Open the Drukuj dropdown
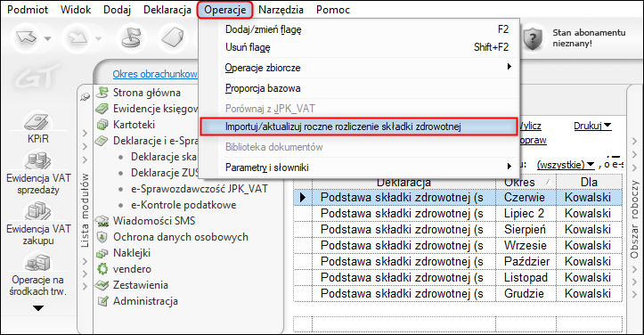This screenshot has height=335, width=644. click(592, 126)
